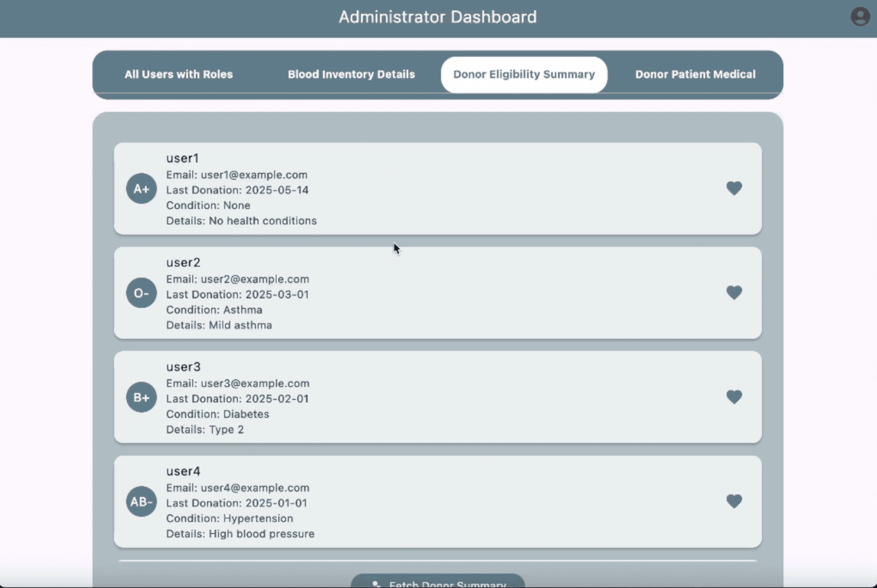877x588 pixels.
Task: Click the O- blood type badge
Action: 141,293
